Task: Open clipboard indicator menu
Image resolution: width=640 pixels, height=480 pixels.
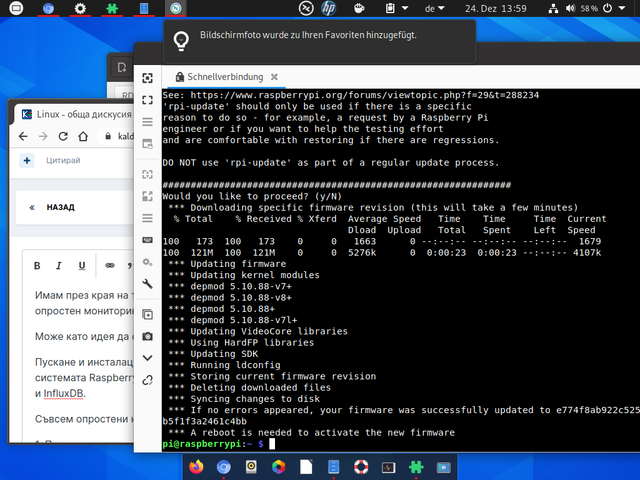Action: [396, 8]
